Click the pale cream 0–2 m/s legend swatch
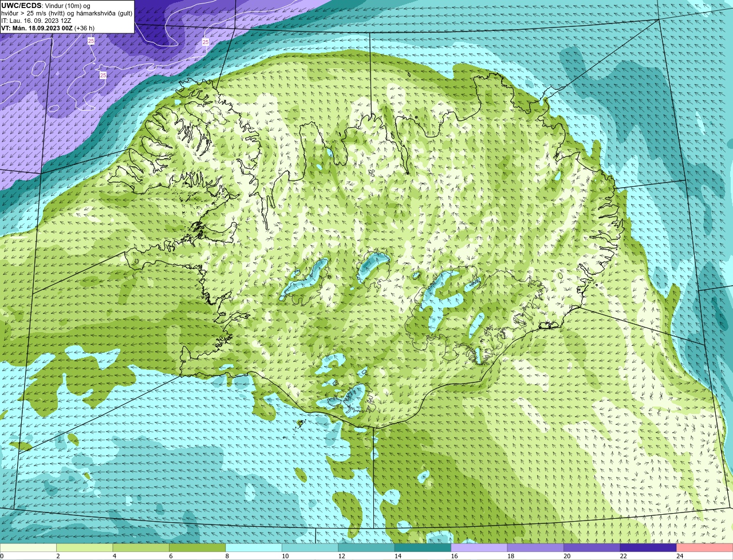 [28, 547]
